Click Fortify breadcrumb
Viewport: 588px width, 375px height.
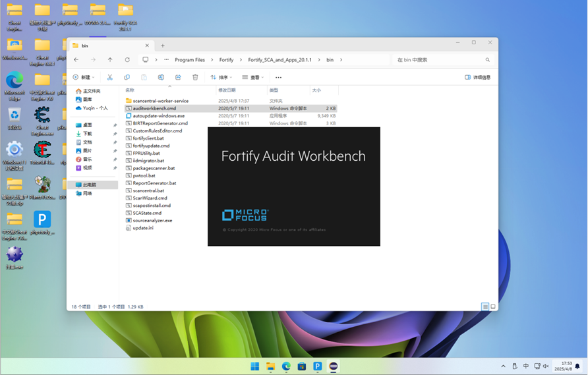point(226,59)
